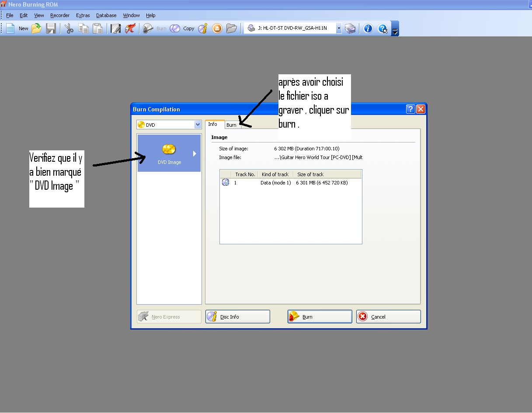Expand the toolbar options overflow arrow
The image size is (532, 413).
(395, 31)
